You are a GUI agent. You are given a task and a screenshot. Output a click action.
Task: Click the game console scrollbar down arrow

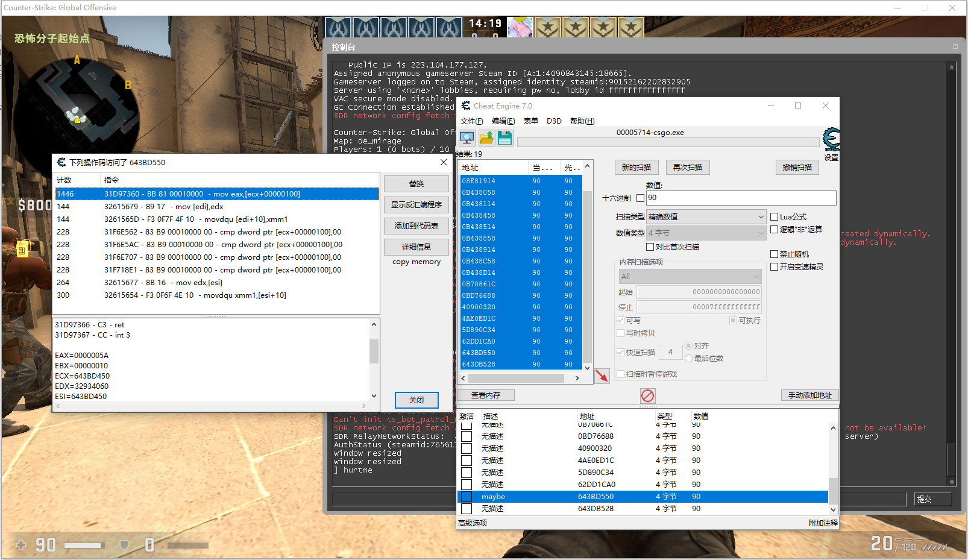952,482
